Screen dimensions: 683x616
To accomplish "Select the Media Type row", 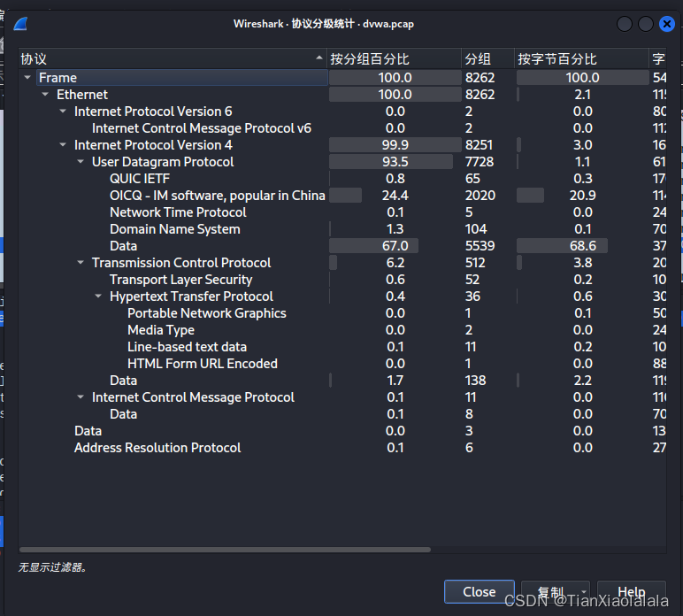I will [342, 330].
